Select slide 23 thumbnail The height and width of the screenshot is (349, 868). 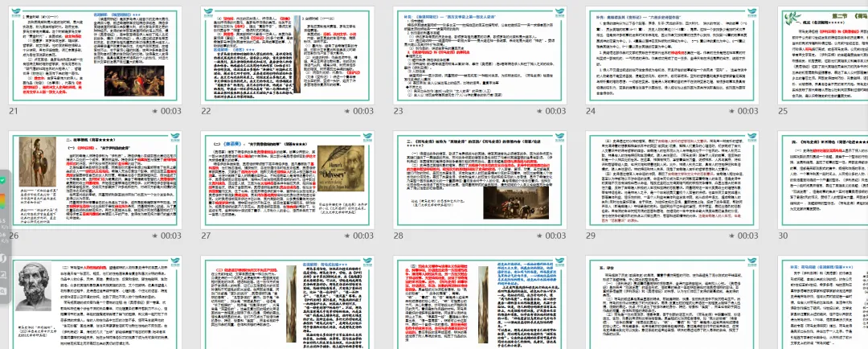point(480,55)
